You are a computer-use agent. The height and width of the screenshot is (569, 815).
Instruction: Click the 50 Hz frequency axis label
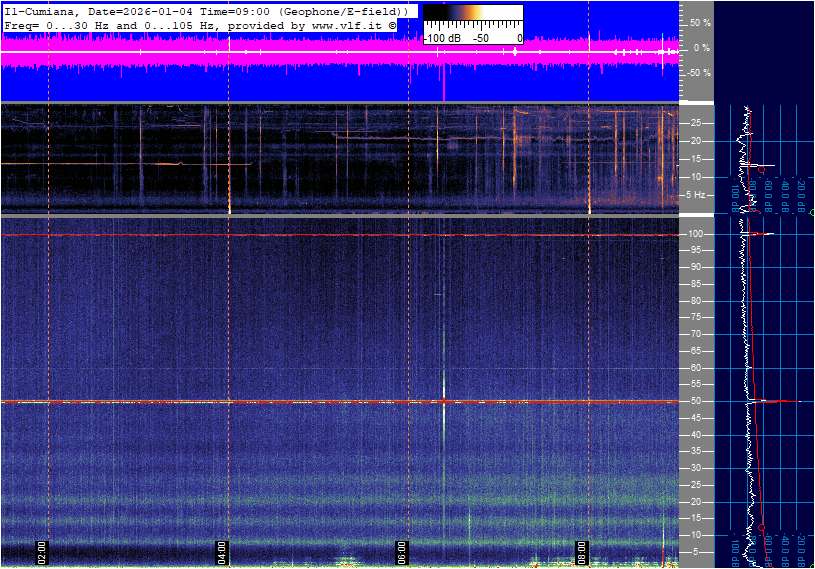[x=696, y=401]
